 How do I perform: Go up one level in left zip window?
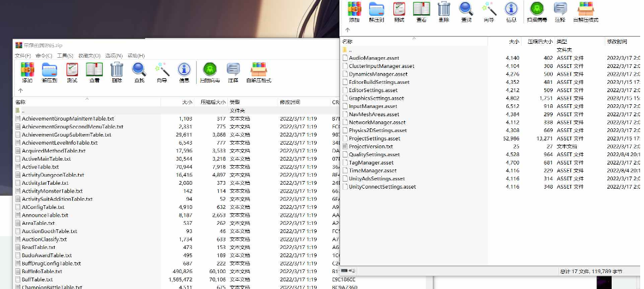[20, 90]
